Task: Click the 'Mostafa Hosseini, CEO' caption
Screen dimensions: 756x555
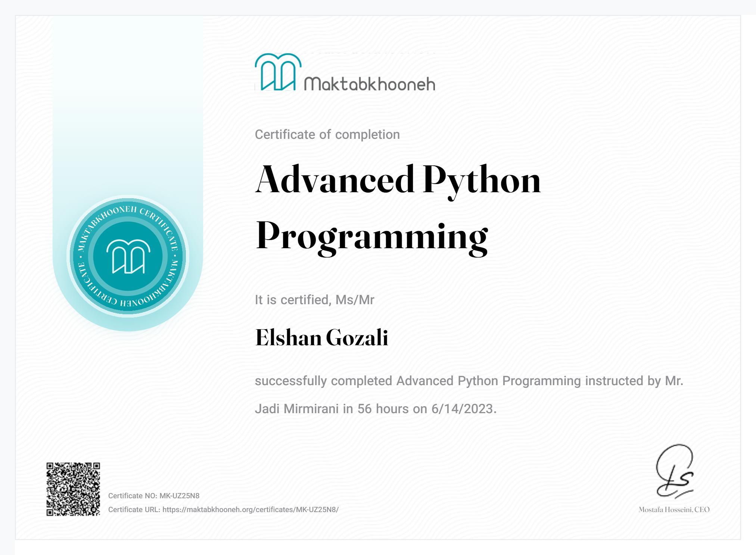Action: pyautogui.click(x=674, y=509)
